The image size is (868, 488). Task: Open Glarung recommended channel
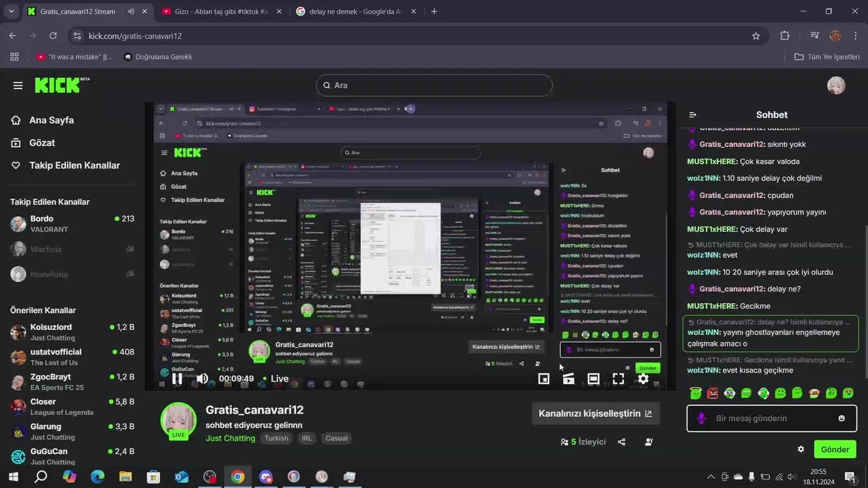coord(72,432)
